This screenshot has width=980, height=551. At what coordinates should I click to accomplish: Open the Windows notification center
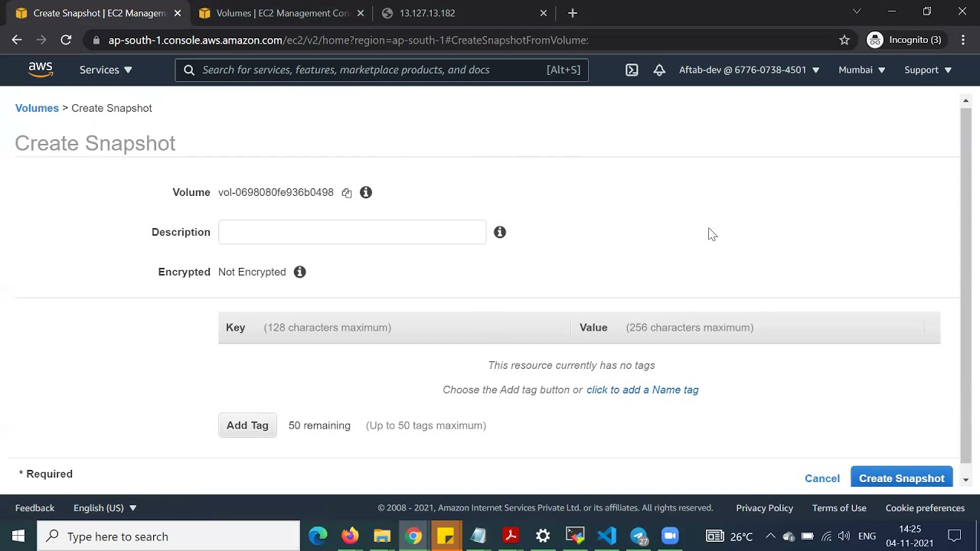point(955,536)
